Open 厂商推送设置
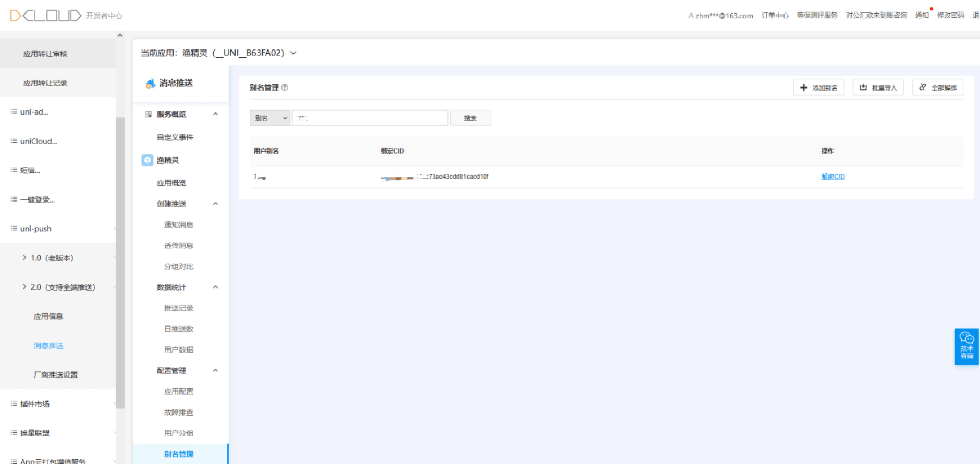This screenshot has width=980, height=464. [x=56, y=374]
